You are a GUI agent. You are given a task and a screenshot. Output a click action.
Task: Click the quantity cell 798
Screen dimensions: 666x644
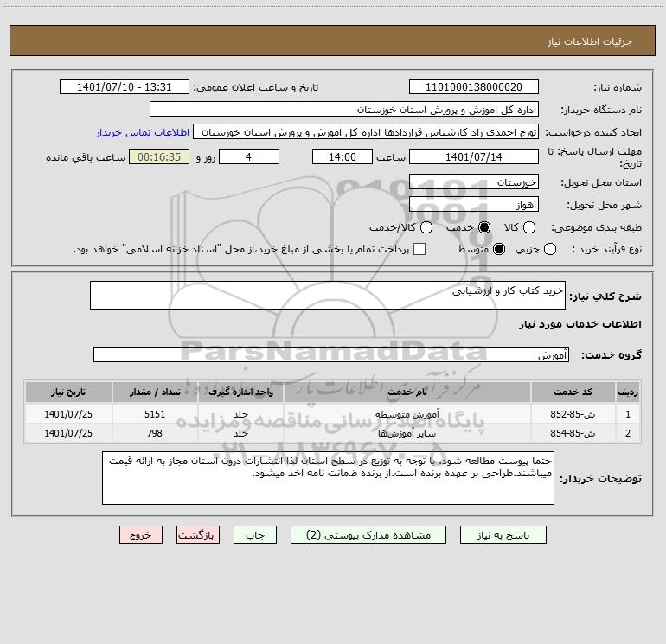click(155, 433)
